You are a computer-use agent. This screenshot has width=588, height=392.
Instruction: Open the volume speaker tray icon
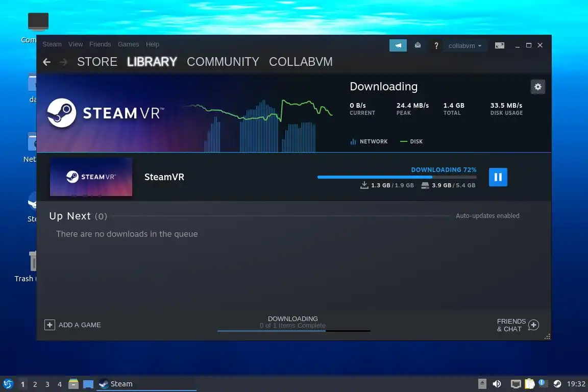497,384
